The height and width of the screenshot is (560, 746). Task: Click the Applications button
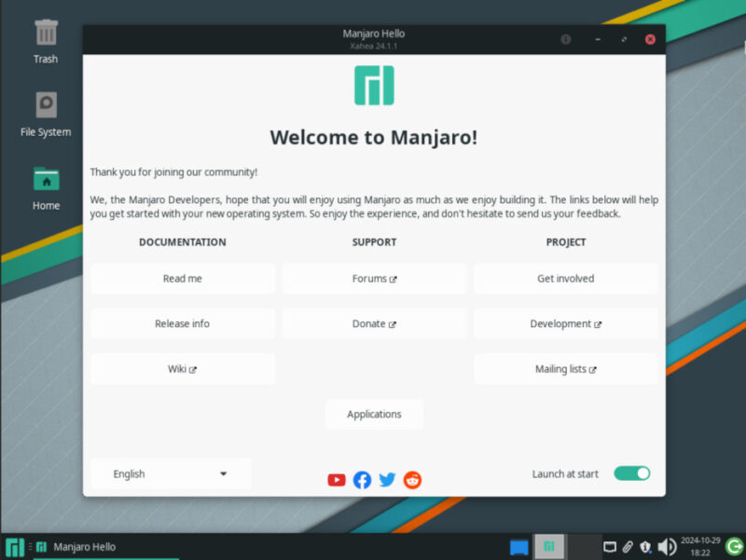click(374, 414)
